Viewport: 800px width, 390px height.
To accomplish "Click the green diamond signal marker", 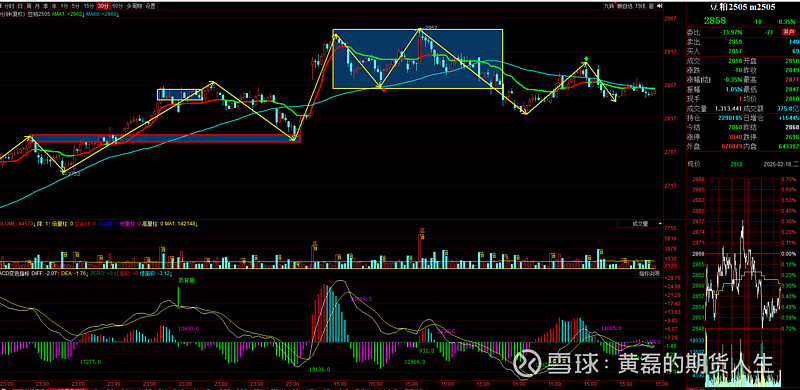I will (587, 59).
